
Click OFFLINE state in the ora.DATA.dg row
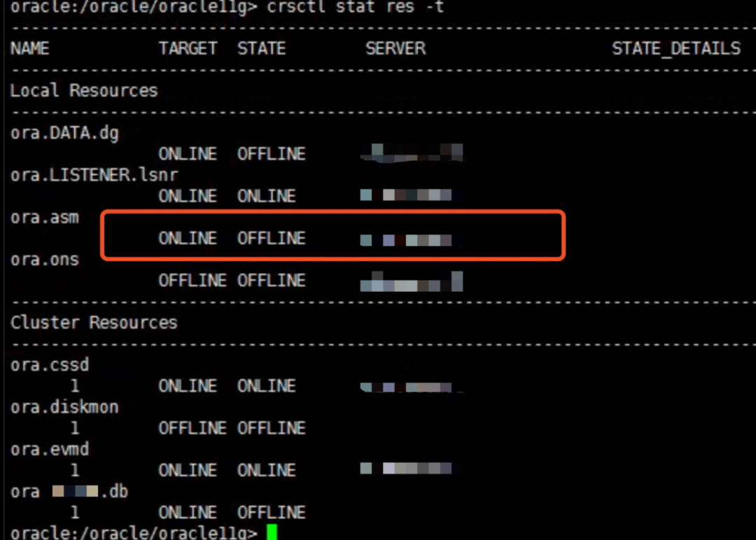click(x=272, y=154)
